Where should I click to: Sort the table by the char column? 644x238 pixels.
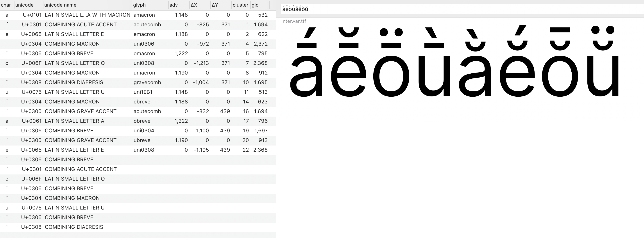6,5
